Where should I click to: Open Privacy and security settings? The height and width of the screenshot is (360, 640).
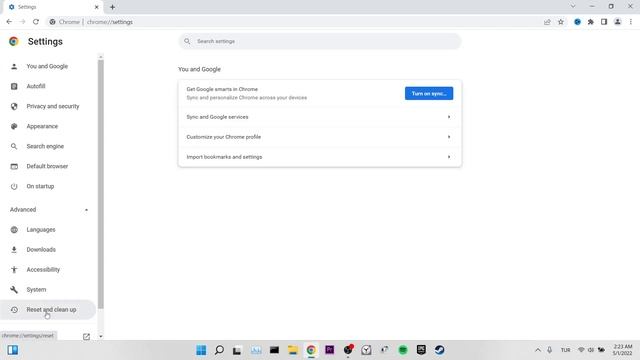click(x=48, y=106)
